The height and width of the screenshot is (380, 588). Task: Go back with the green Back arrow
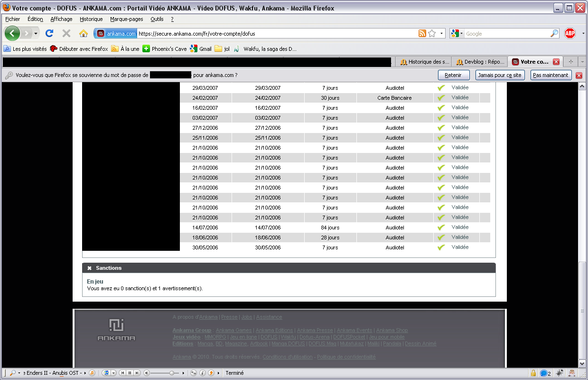[12, 33]
